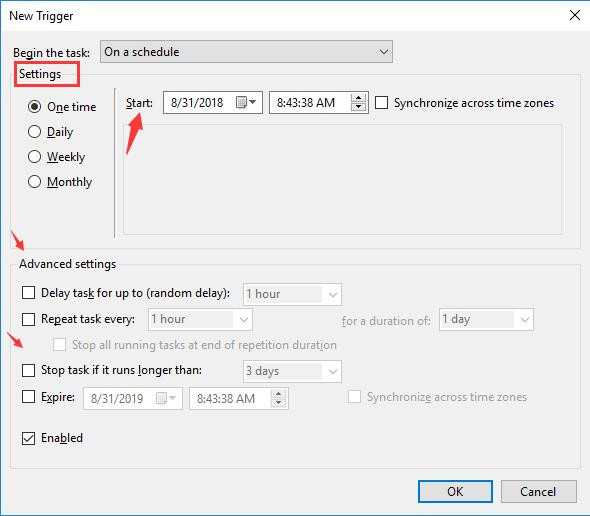Choose the Daily schedule option

[34, 132]
